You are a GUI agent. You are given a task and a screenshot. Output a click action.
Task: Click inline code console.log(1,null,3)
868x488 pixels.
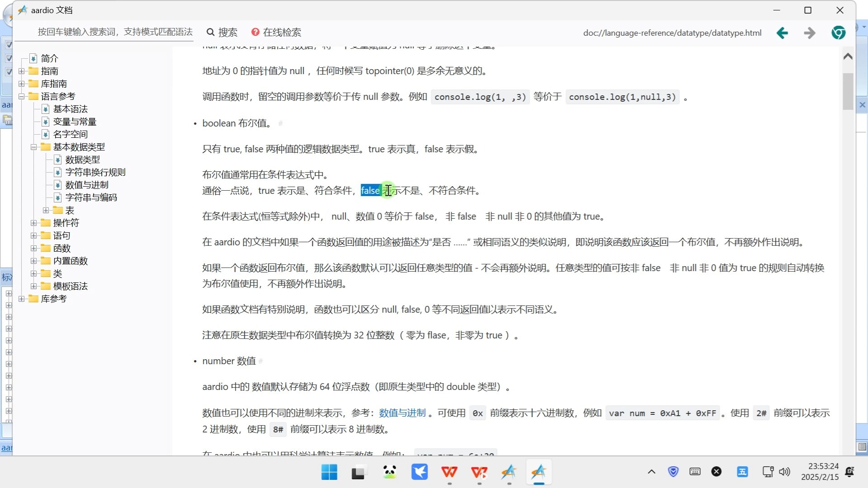(622, 97)
